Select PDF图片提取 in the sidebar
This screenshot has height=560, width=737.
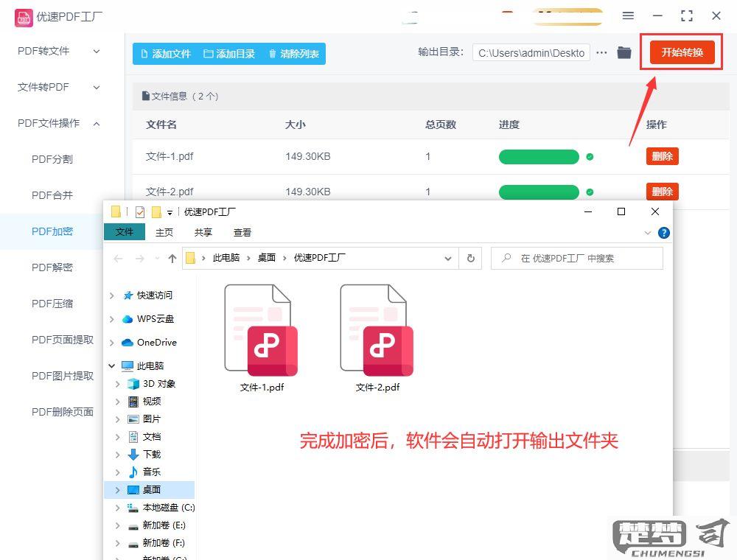coord(63,376)
